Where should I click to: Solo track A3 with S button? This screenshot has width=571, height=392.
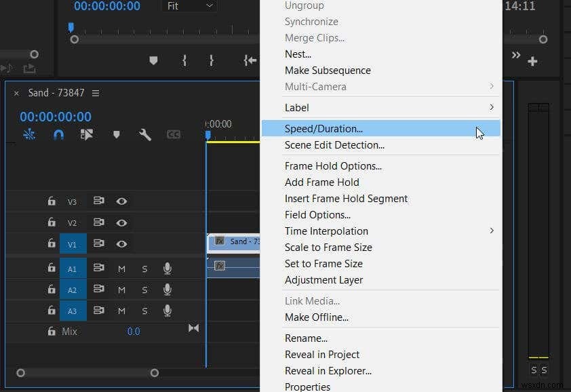point(144,311)
